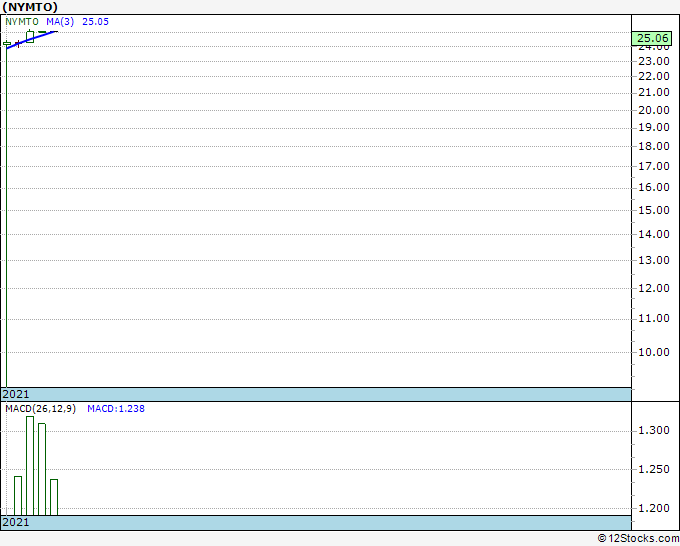Click the green current price tag 25.06
The width and height of the screenshot is (680, 546).
coord(652,38)
